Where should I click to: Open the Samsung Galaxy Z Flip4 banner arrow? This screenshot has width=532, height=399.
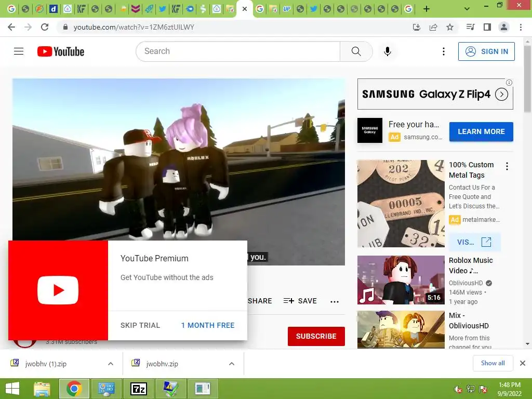[x=501, y=95]
